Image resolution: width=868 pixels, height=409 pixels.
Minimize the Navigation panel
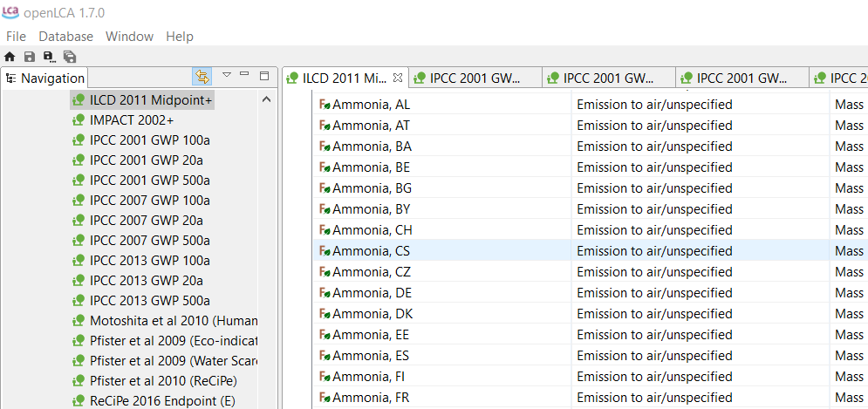pyautogui.click(x=244, y=74)
